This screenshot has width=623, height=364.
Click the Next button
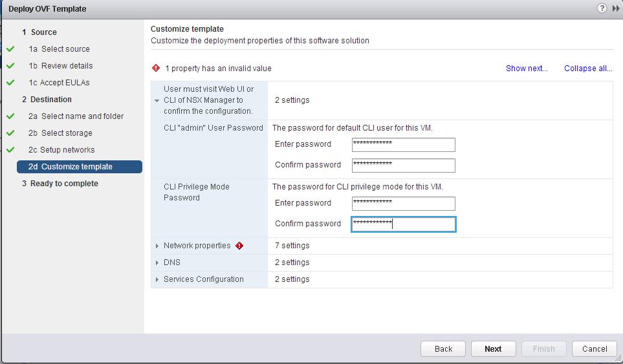click(x=493, y=349)
